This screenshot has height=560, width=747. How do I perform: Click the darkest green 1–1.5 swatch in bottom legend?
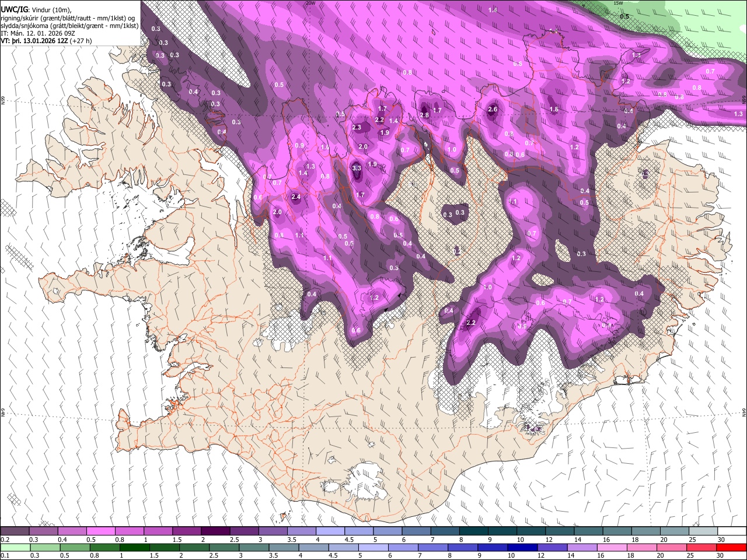(135, 547)
